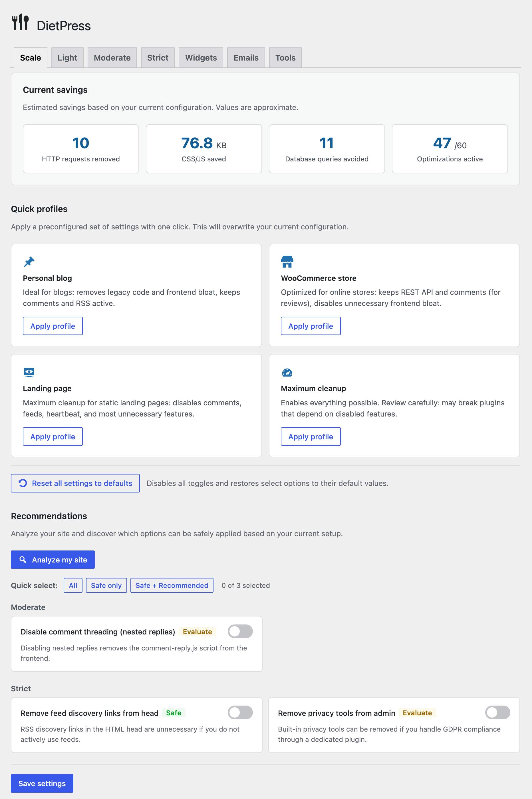Image resolution: width=532 pixels, height=799 pixels.
Task: Click the gauge icon on Maximum cleanup card
Action: pos(287,373)
